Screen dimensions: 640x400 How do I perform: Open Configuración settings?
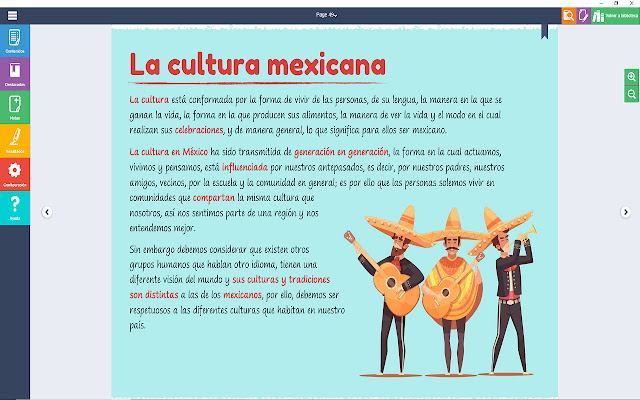[15, 174]
